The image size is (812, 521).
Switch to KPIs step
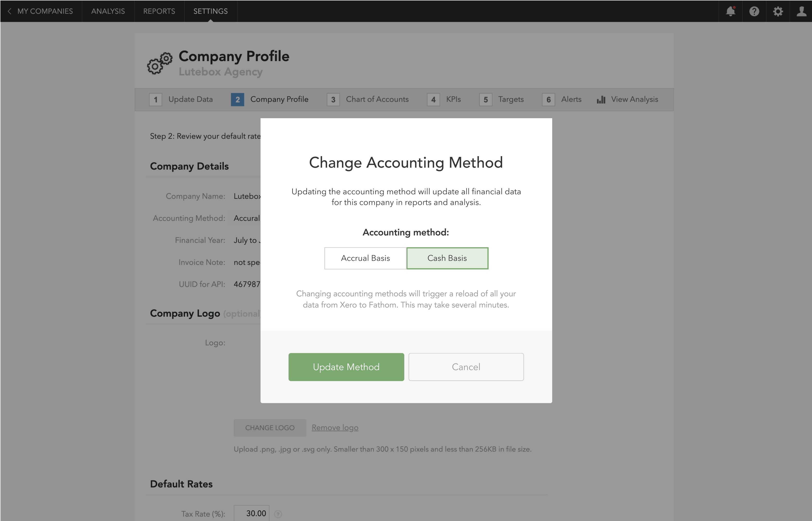tap(453, 99)
